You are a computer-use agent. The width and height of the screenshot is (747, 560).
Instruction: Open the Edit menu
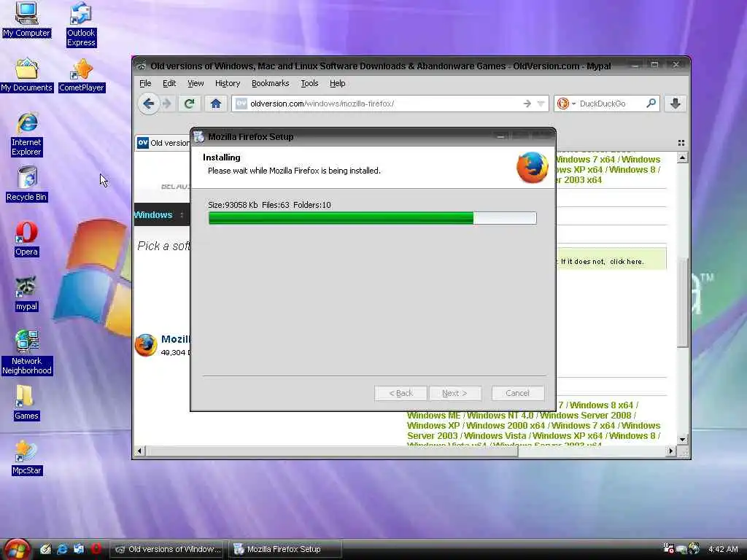tap(169, 83)
